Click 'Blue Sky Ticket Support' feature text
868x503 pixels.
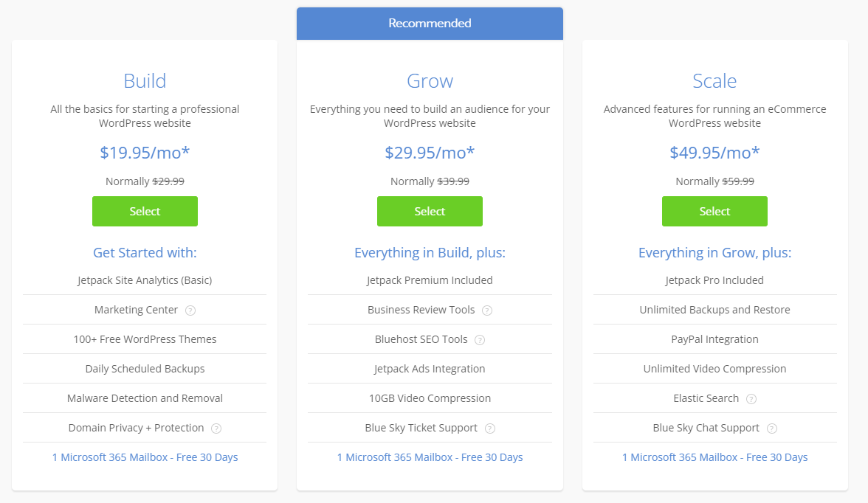[421, 428]
